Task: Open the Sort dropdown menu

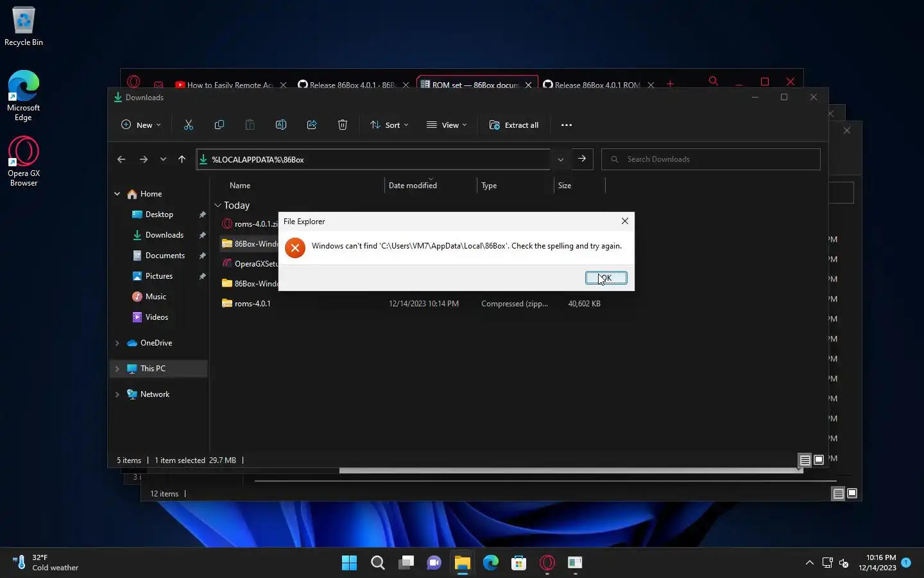Action: pos(389,125)
